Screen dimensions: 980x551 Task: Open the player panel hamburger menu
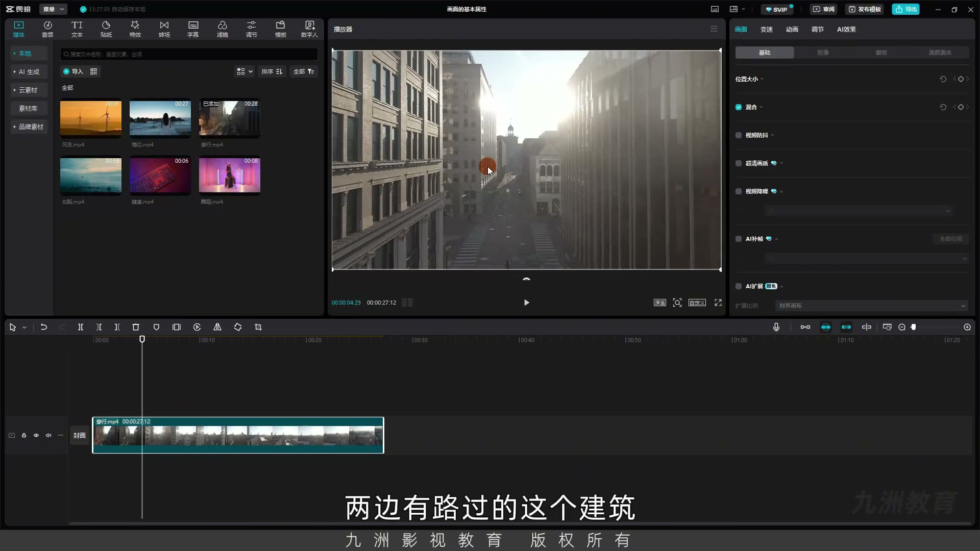coord(714,29)
